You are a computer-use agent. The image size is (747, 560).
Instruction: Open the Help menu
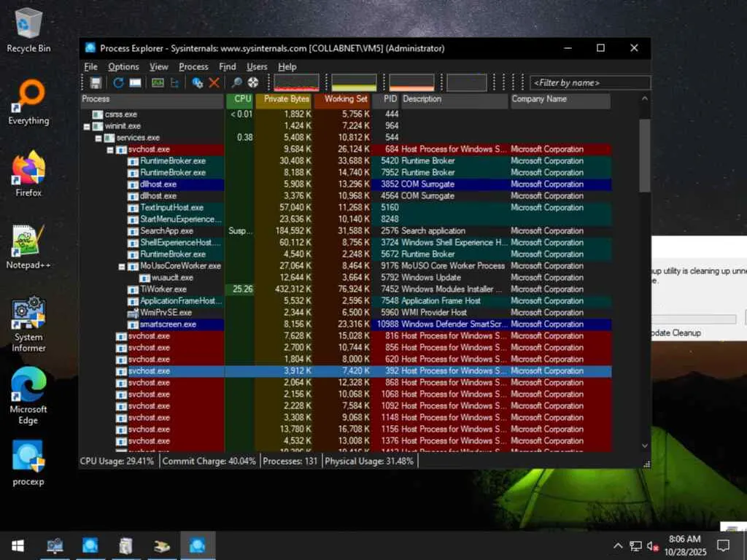pos(287,66)
